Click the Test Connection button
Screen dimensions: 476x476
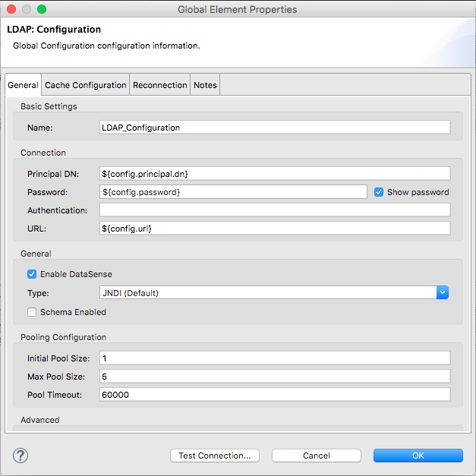coord(215,456)
